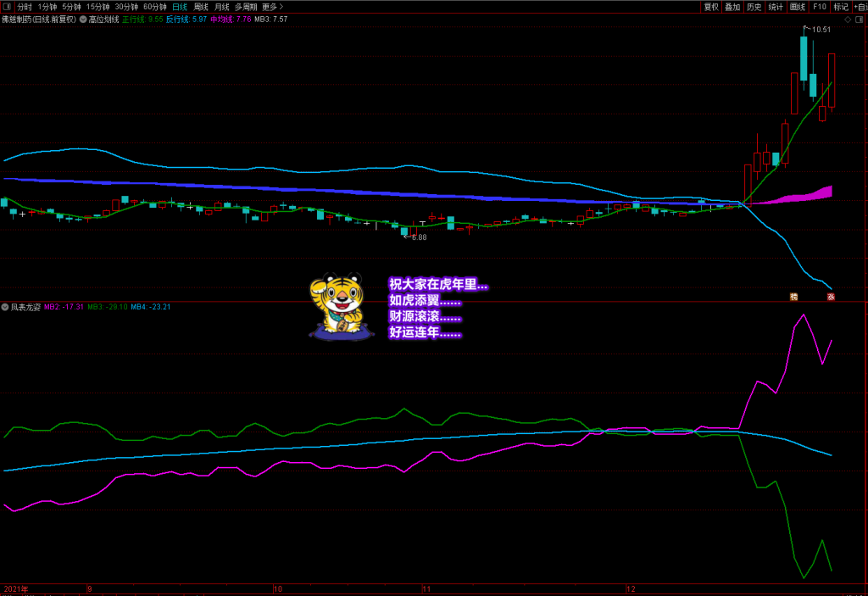Select the 60分钟 period tab

tap(154, 7)
